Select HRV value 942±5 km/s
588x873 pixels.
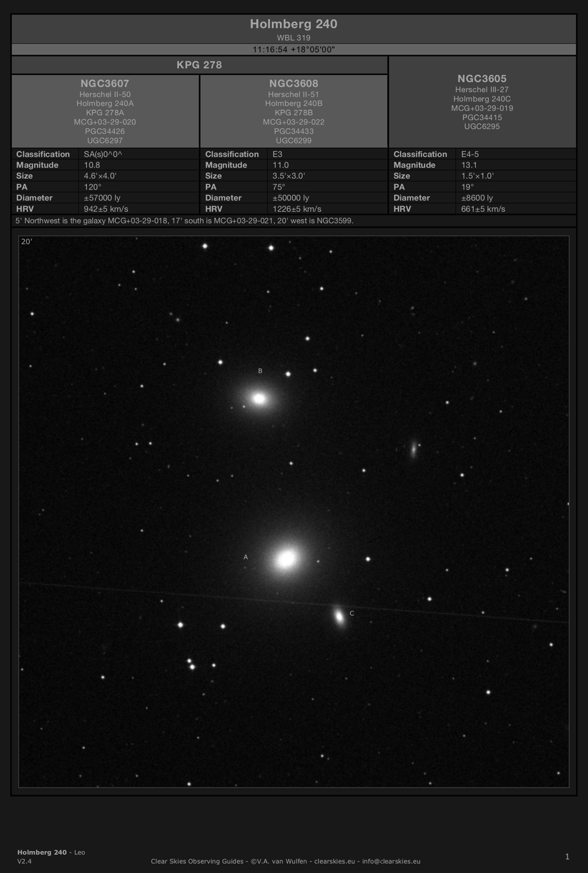106,209
